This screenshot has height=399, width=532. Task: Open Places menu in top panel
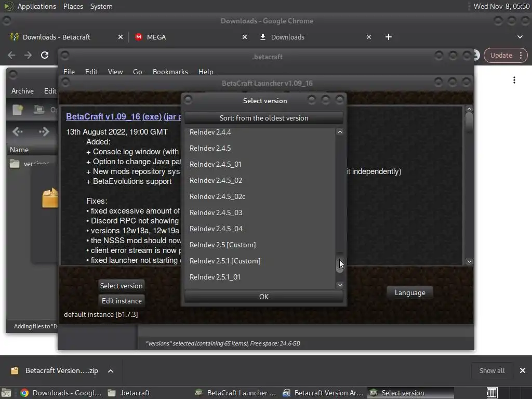73,6
